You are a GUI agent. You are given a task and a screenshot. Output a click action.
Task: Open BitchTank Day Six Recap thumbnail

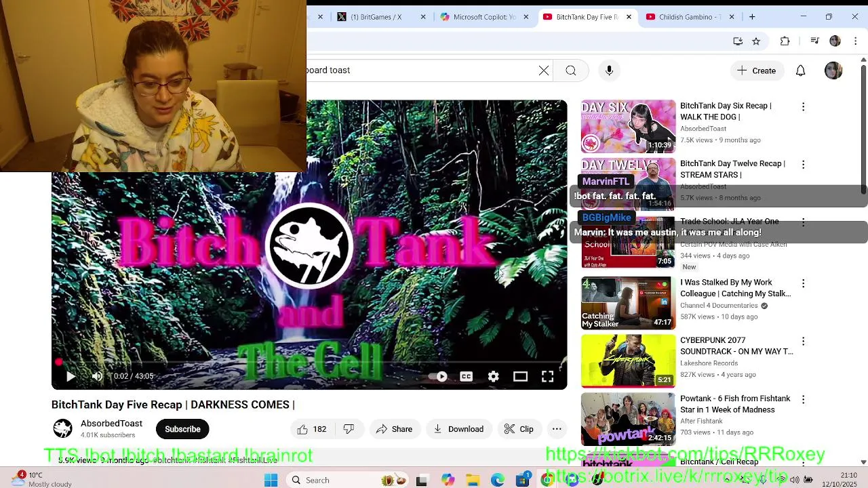(628, 126)
